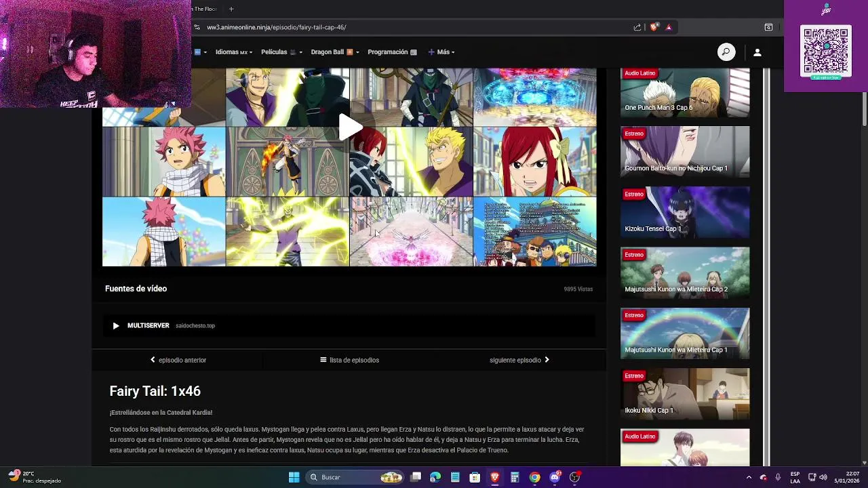Screen dimensions: 868x488
Task: Click the Estrellándose en la Catedral Kardia subtitle
Action: (x=161, y=413)
